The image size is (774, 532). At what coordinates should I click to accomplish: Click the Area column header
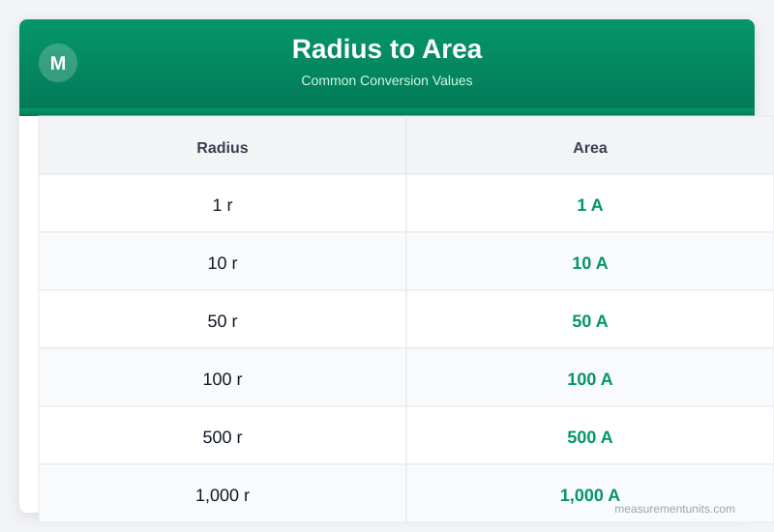(x=590, y=146)
